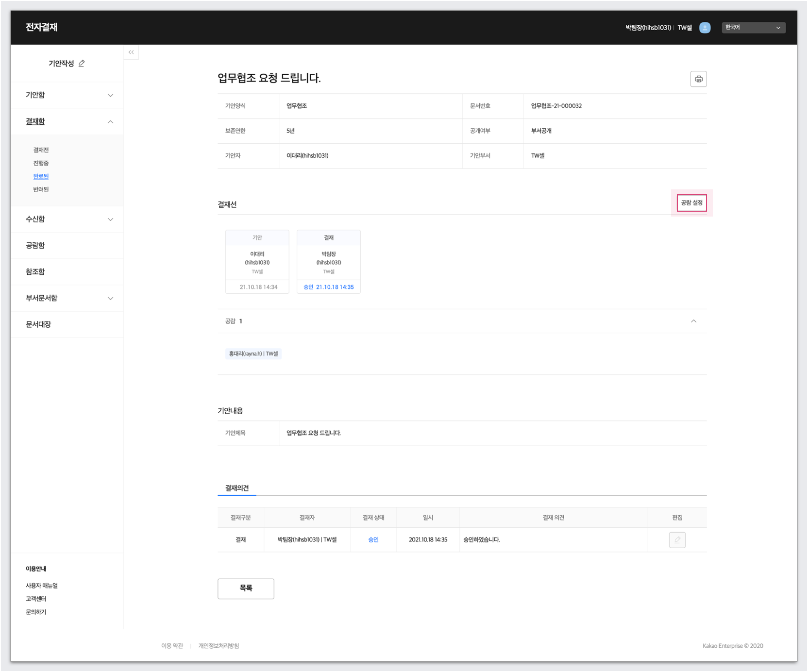Viewport: 808px width, 672px height.
Task: Open the 수신함 menu item
Action: tap(35, 219)
